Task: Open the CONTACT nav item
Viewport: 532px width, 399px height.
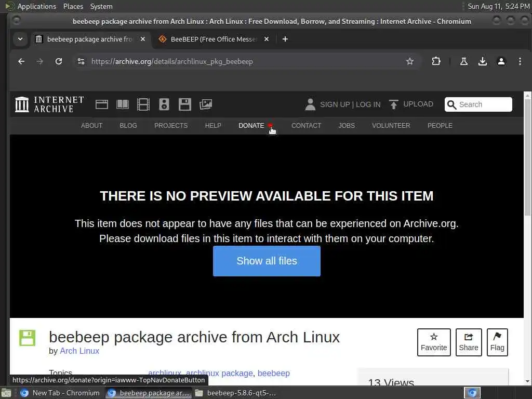Action: coord(306,126)
